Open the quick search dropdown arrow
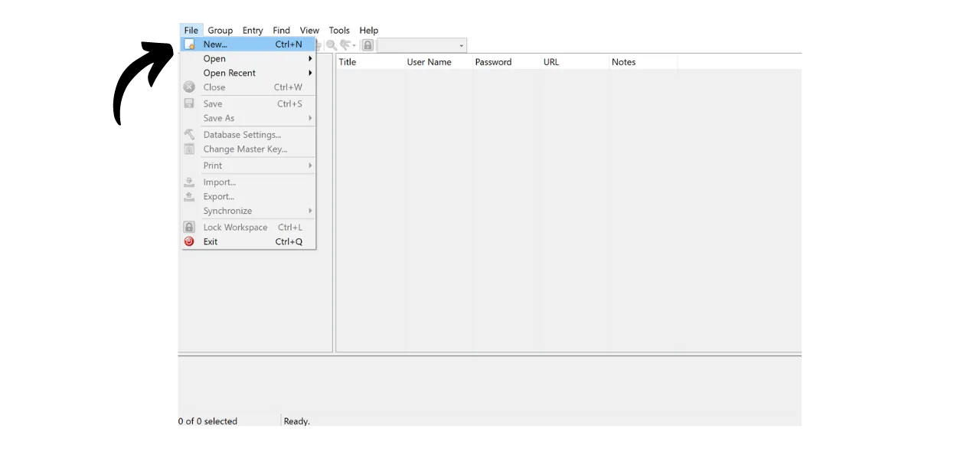The height and width of the screenshot is (449, 980). click(x=460, y=44)
